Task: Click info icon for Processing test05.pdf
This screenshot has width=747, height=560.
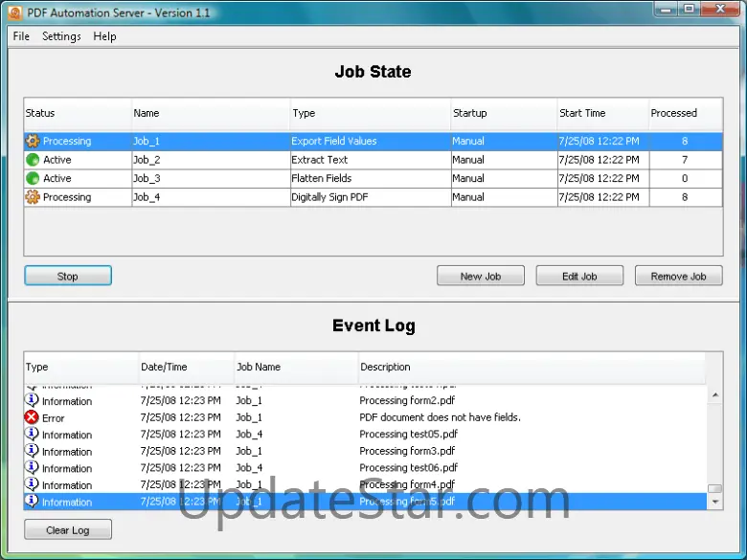Action: pyautogui.click(x=32, y=434)
